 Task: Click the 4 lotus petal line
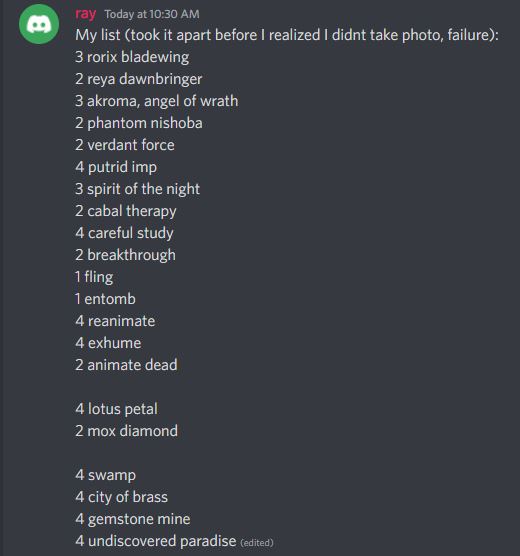(x=116, y=409)
